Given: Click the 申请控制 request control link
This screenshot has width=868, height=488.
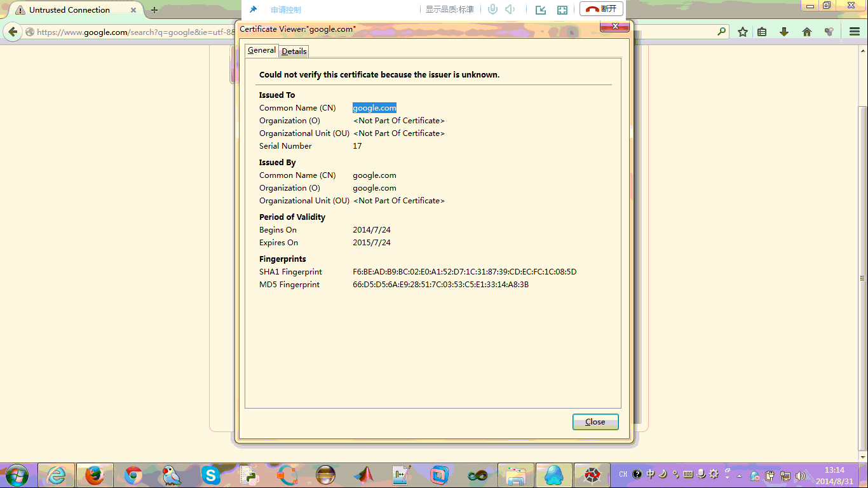Looking at the screenshot, I should click(286, 10).
